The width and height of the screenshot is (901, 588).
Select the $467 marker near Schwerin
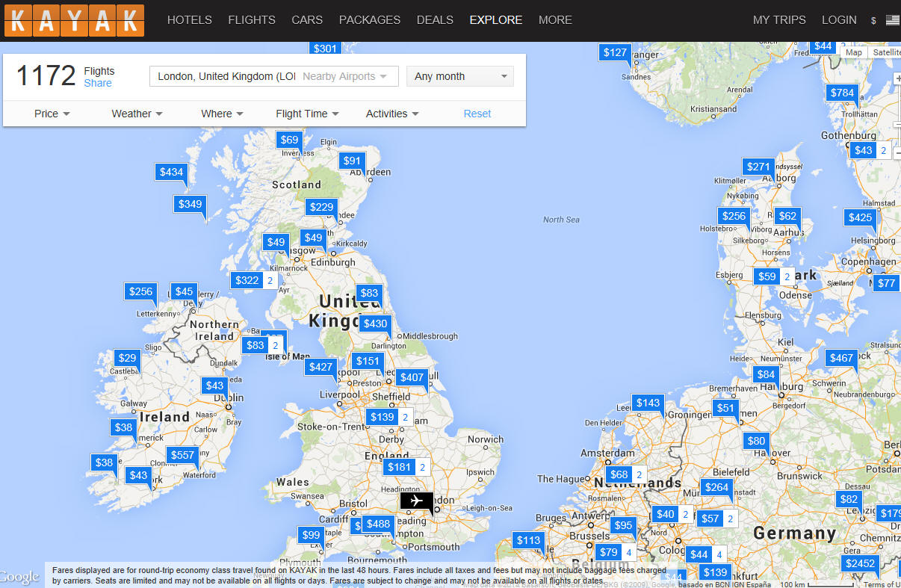click(x=841, y=358)
